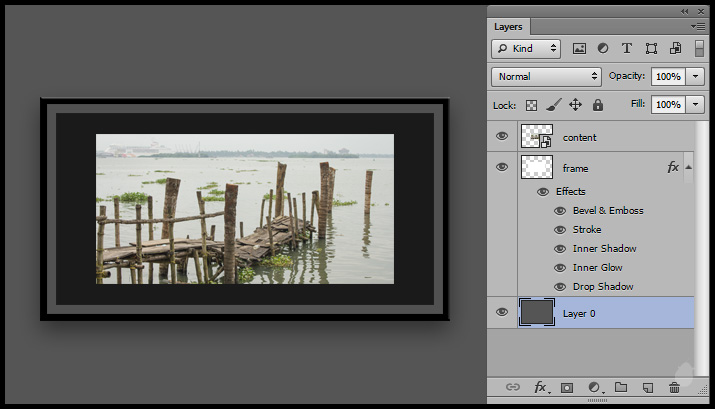Open the Opacity slider dropdown arrow
This screenshot has width=715, height=409.
coord(695,76)
